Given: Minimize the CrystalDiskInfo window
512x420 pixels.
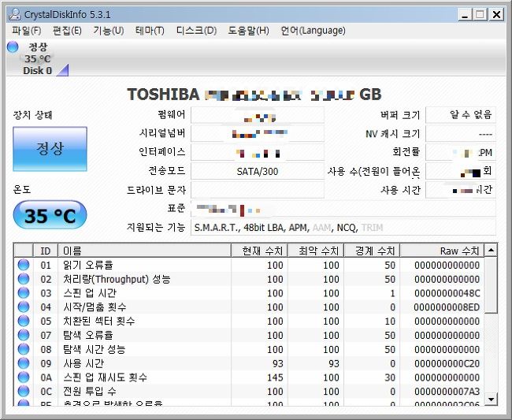Looking at the screenshot, I should (x=465, y=15).
